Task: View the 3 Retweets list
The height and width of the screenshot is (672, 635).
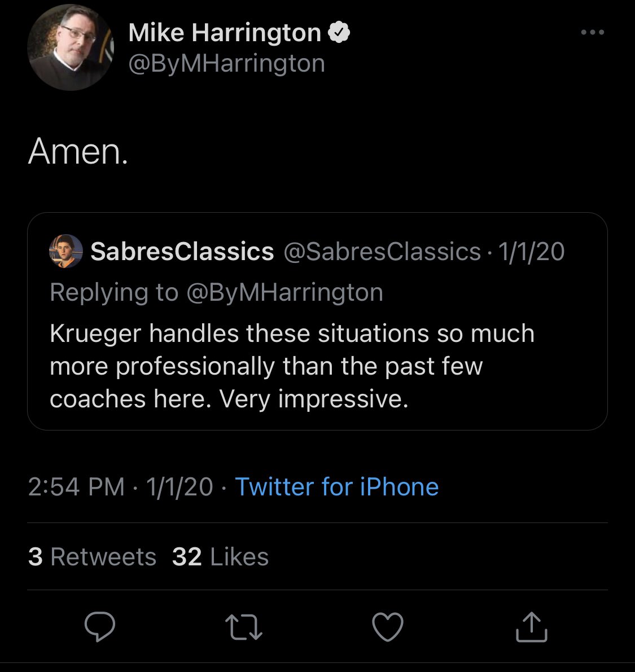Action: pos(92,557)
